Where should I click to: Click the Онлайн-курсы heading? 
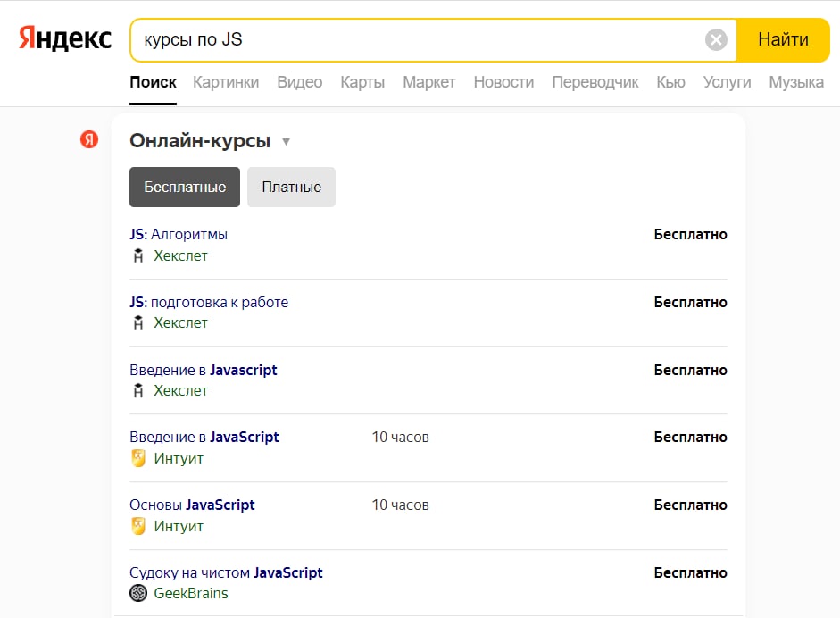[200, 140]
